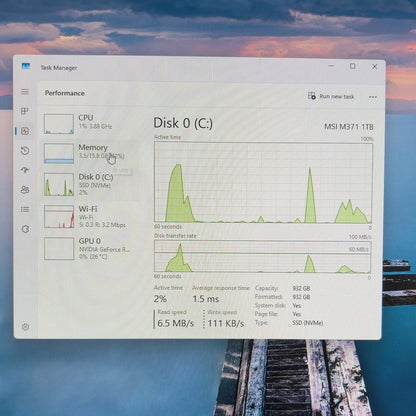This screenshot has height=416, width=416.
Task: Click the Disk transfer rate graph
Action: 262,256
